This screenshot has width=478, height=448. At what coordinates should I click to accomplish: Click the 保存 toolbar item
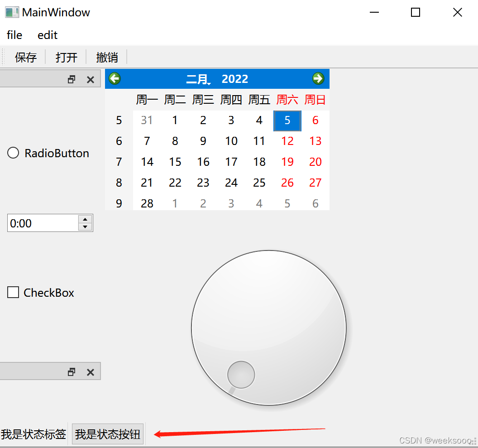(26, 57)
